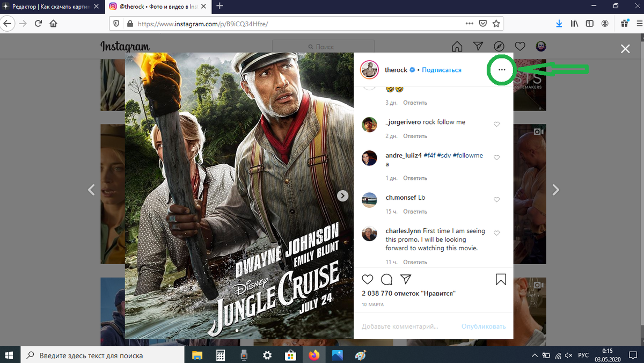644x363 pixels.
Task: Open Windows Start menu
Action: (x=9, y=355)
